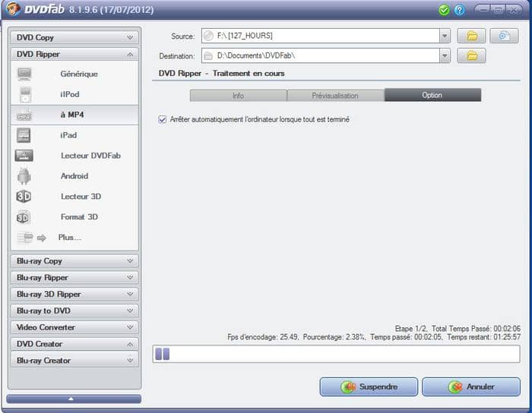The height and width of the screenshot is (413, 532).
Task: Select the Lecteur DVDFab label
Action: [x=90, y=156]
